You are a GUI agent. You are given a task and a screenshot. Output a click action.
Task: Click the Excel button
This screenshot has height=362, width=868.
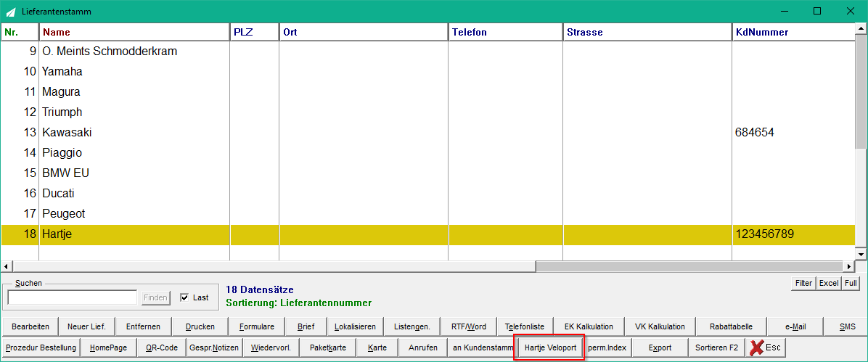click(x=829, y=283)
